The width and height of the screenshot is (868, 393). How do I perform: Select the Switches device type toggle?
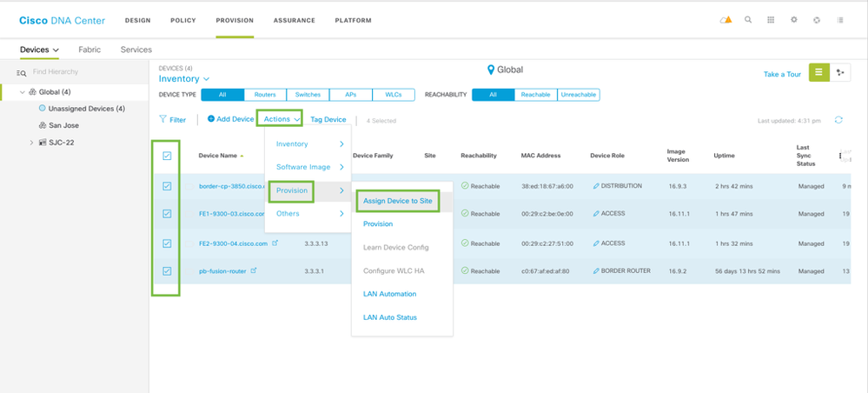click(x=308, y=95)
